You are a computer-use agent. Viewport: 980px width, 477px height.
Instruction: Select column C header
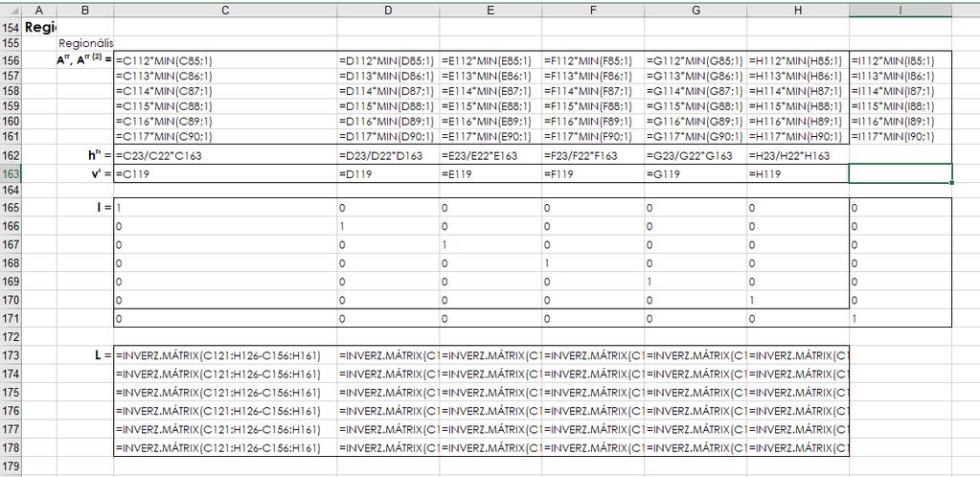coord(226,10)
